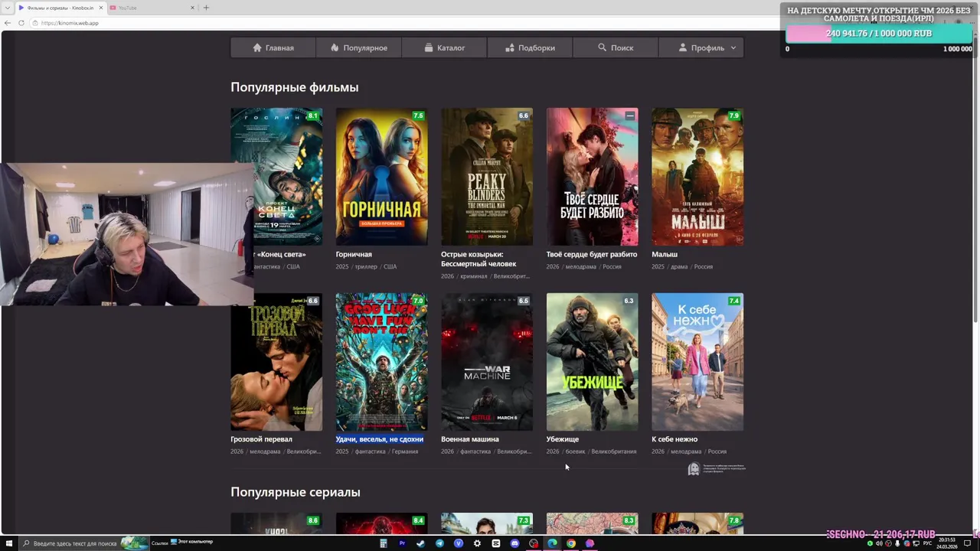Open Этот компьютер taskbar shortcut

point(191,542)
